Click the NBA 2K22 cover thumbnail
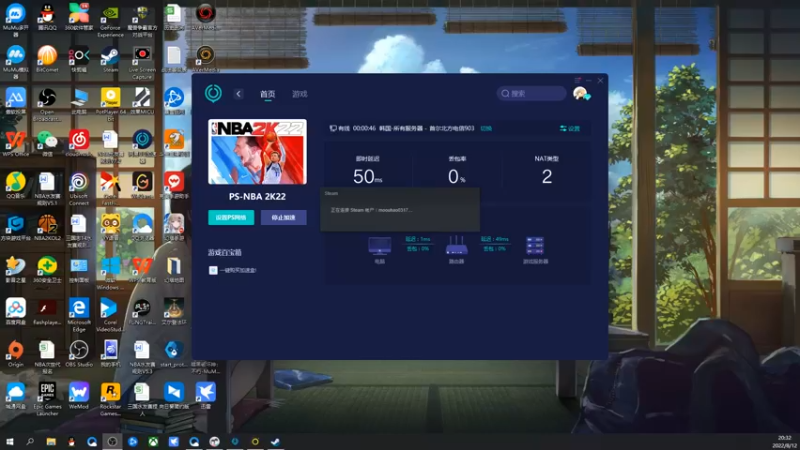800x450 pixels. (x=257, y=152)
